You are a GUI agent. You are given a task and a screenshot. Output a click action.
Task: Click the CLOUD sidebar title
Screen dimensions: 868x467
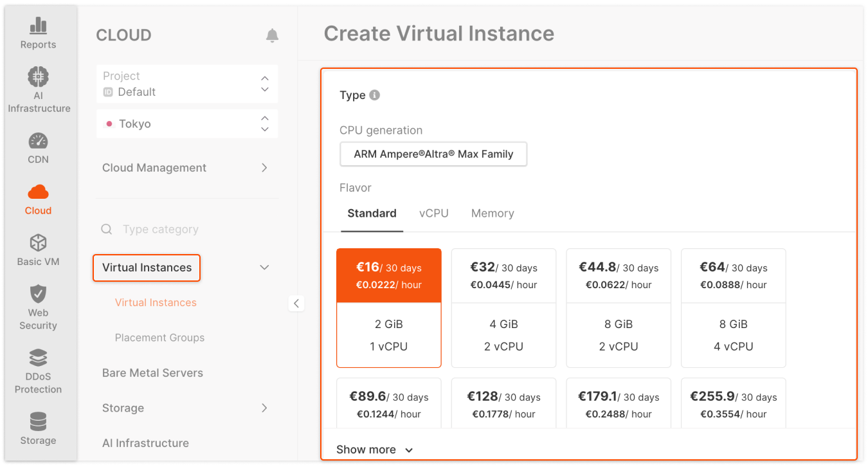click(x=123, y=35)
